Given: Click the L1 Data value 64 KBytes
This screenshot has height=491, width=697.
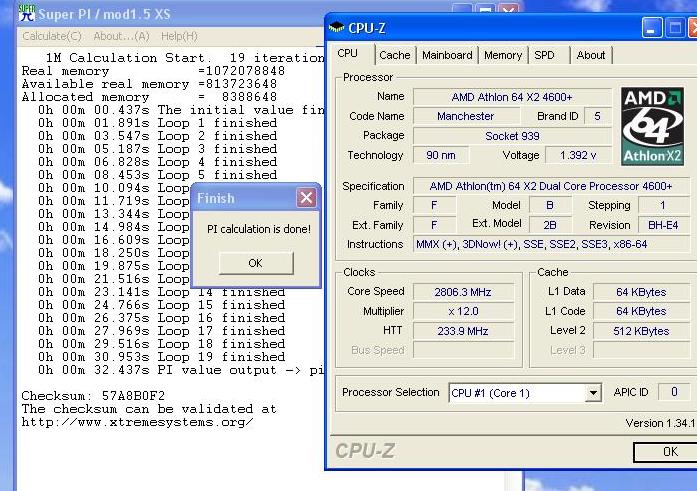Looking at the screenshot, I should [641, 292].
